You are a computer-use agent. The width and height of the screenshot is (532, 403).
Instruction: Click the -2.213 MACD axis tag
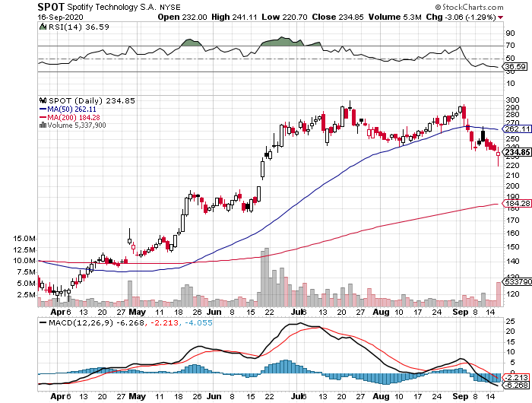[516, 378]
